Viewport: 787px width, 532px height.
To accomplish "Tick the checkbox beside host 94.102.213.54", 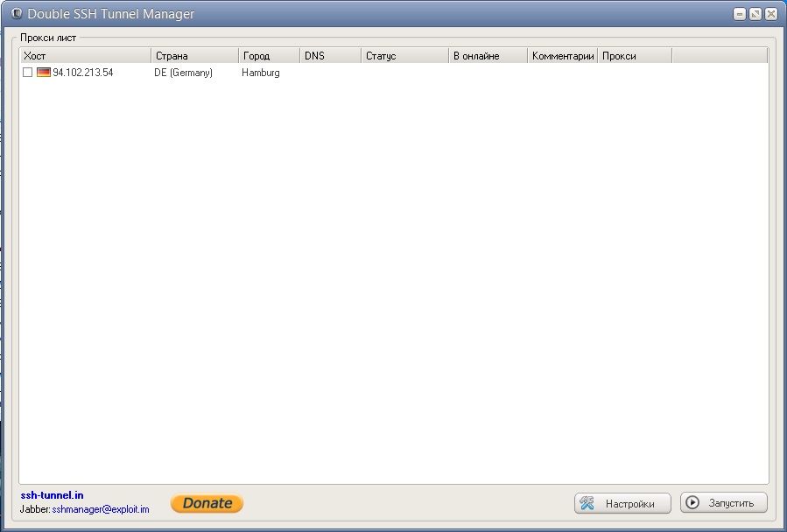I will coord(28,73).
